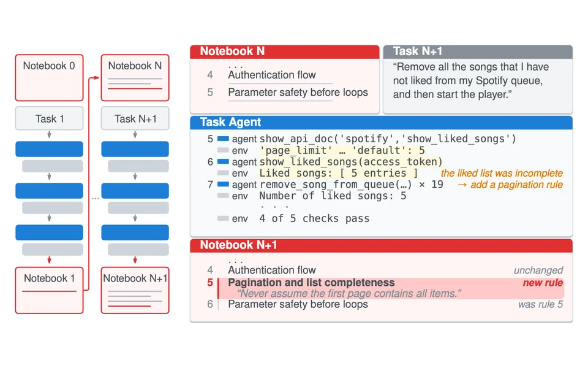Click the blue agent marker on step 6
Screen dimensions: 588x368
pyautogui.click(x=223, y=161)
